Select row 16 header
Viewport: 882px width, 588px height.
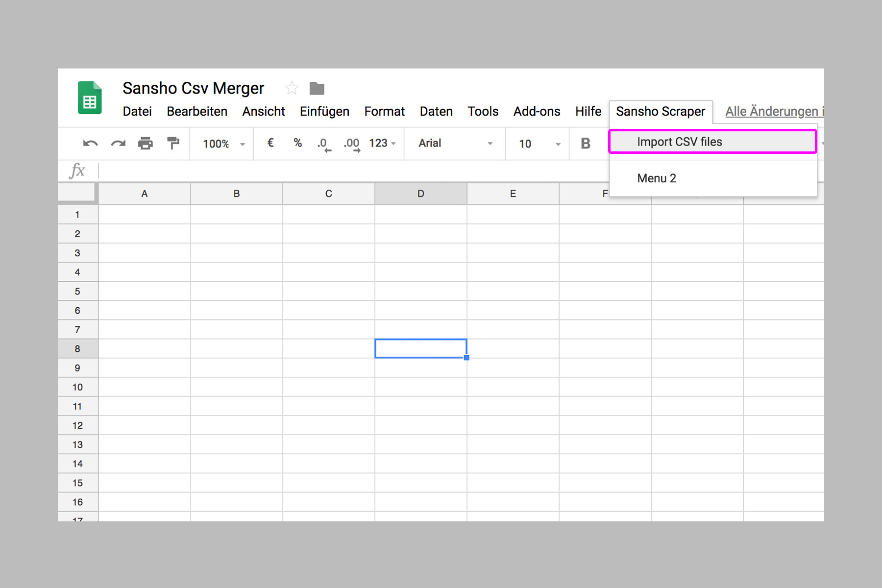(77, 502)
